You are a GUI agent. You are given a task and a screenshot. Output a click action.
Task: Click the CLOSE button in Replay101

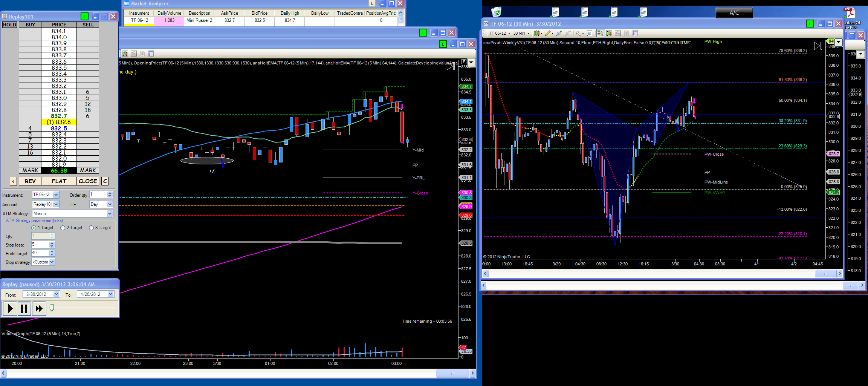click(x=88, y=181)
